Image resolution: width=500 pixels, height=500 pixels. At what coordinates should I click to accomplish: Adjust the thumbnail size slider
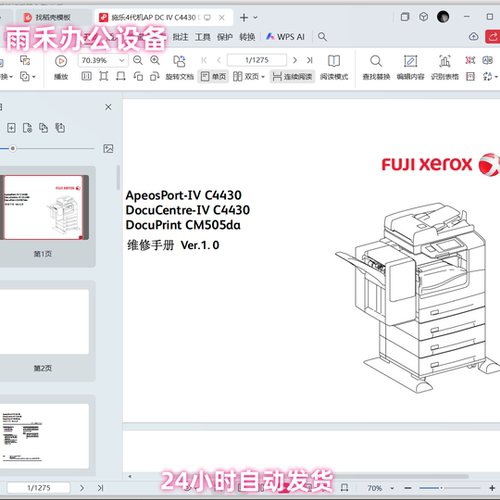tap(13, 148)
